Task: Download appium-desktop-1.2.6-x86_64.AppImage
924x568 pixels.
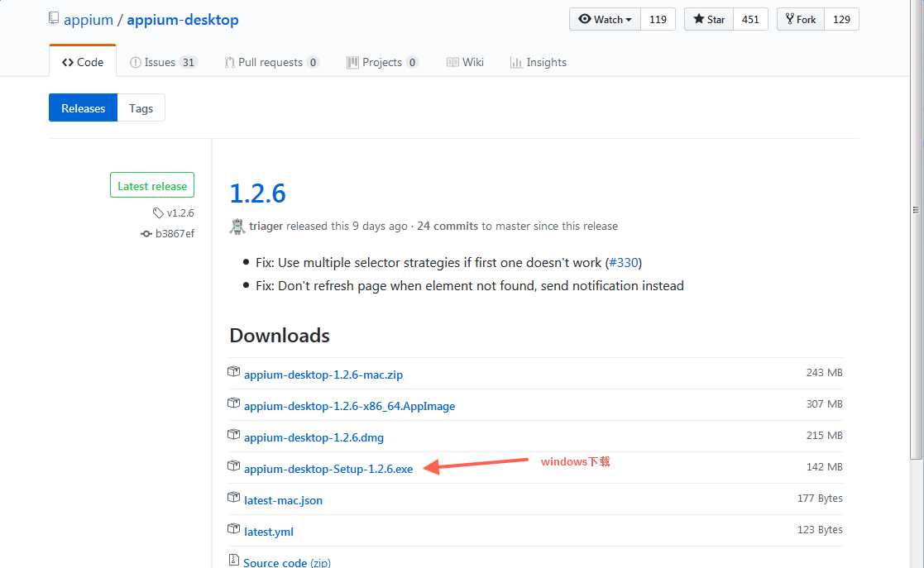Action: click(349, 406)
